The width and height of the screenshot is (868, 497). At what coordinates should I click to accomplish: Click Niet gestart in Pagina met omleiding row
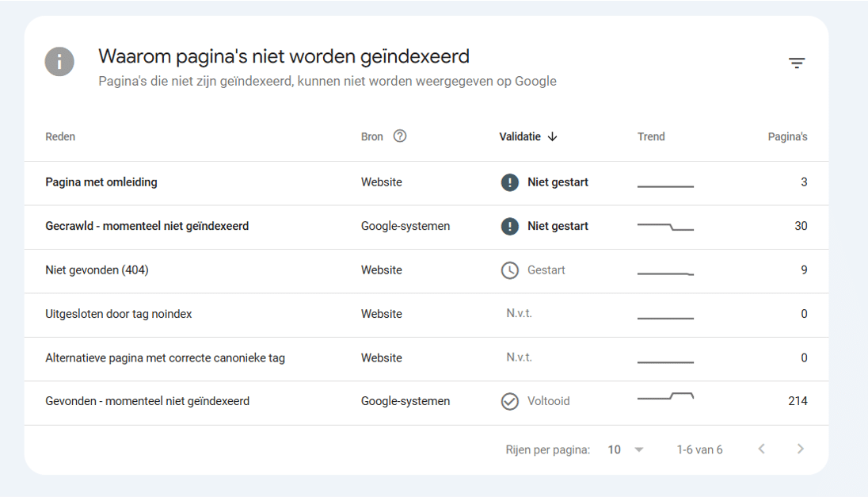click(558, 182)
